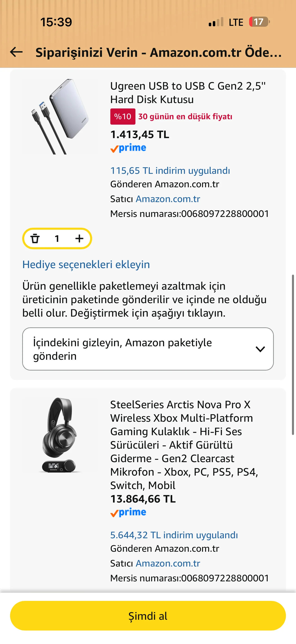Tap '115,65 TL indirim uygulandı' link
The height and width of the screenshot is (644, 296).
click(x=170, y=171)
